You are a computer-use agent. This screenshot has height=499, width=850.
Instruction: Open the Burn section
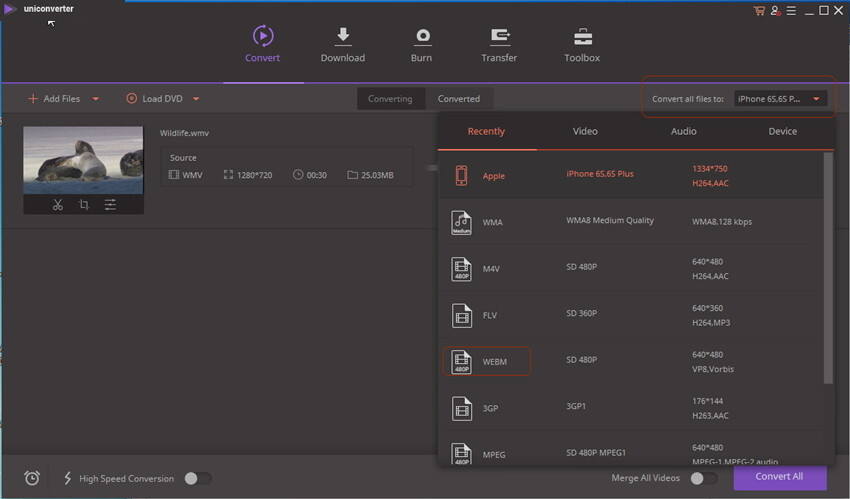tap(422, 44)
